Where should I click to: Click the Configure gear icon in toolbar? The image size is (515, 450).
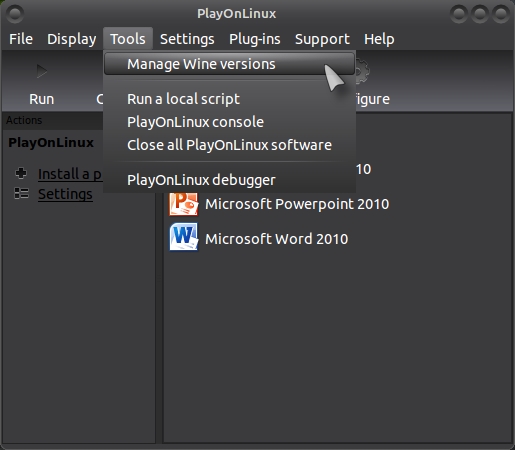pyautogui.click(x=362, y=71)
